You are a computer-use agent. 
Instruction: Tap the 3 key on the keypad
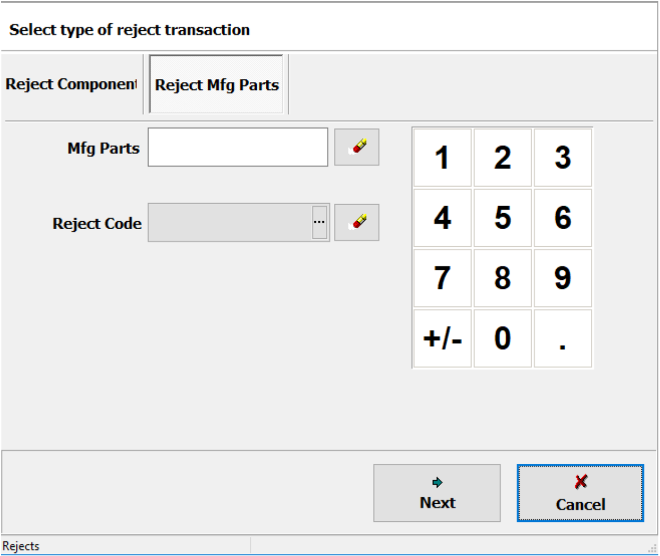563,158
